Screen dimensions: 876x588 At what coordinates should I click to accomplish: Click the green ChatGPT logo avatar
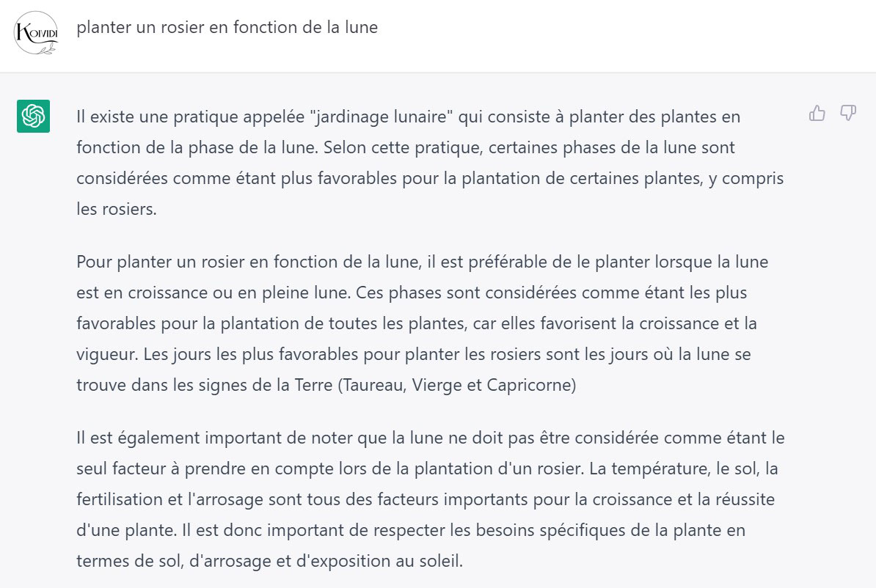33,116
